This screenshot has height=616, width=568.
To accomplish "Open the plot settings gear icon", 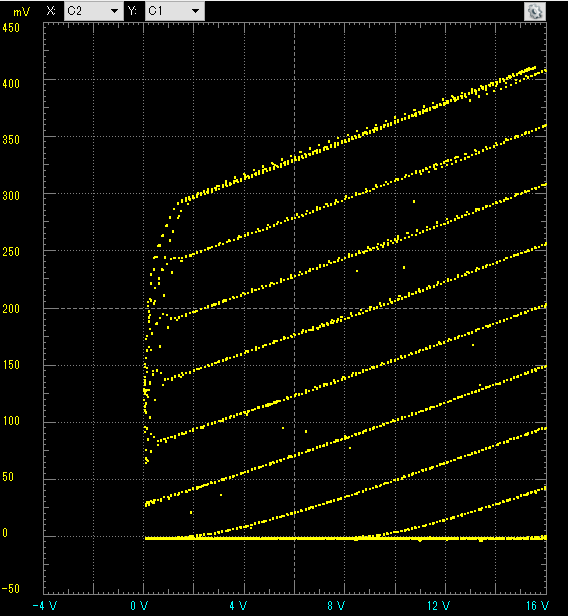I will click(x=535, y=11).
